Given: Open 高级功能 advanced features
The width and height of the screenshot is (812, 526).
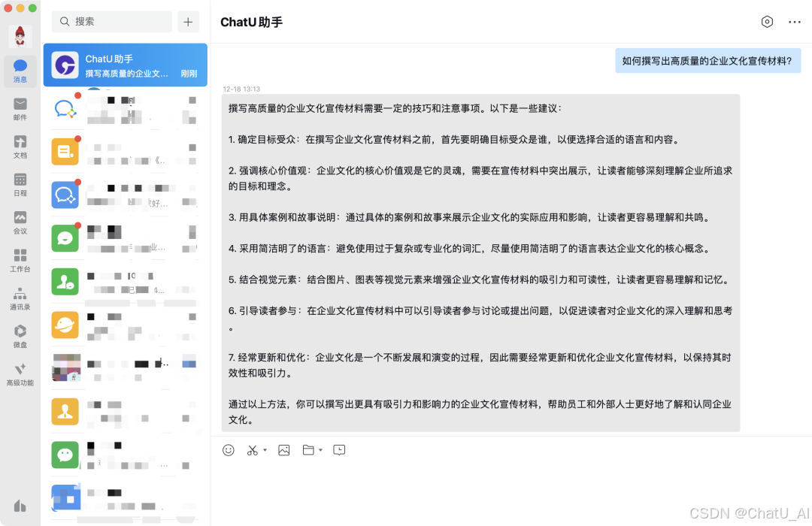Looking at the screenshot, I should pos(20,374).
